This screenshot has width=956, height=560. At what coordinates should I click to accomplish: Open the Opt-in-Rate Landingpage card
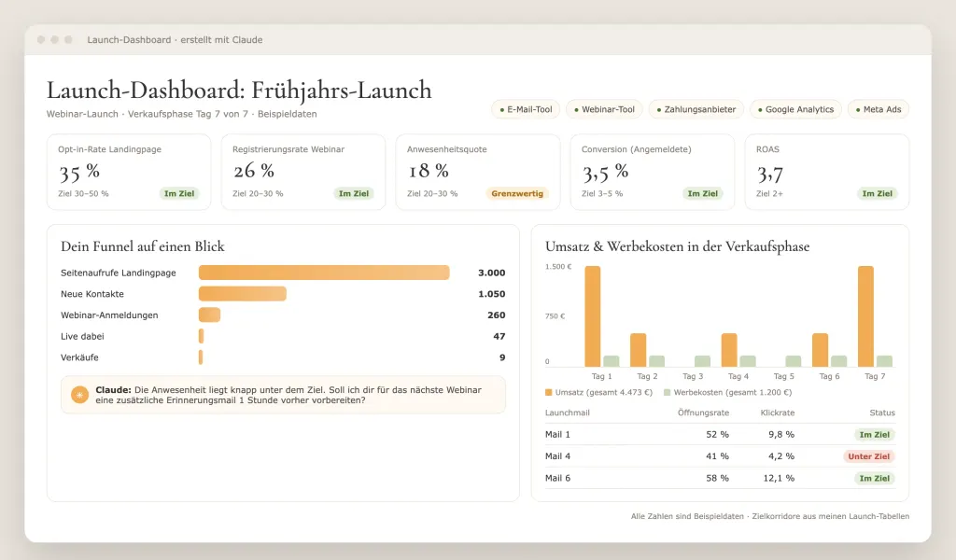click(x=129, y=172)
